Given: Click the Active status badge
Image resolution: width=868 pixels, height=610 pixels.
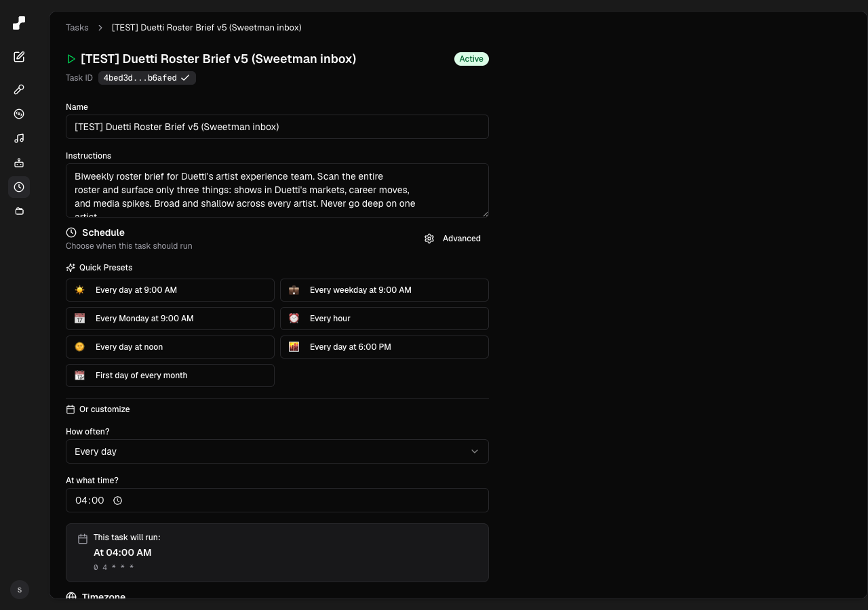Looking at the screenshot, I should pos(471,59).
